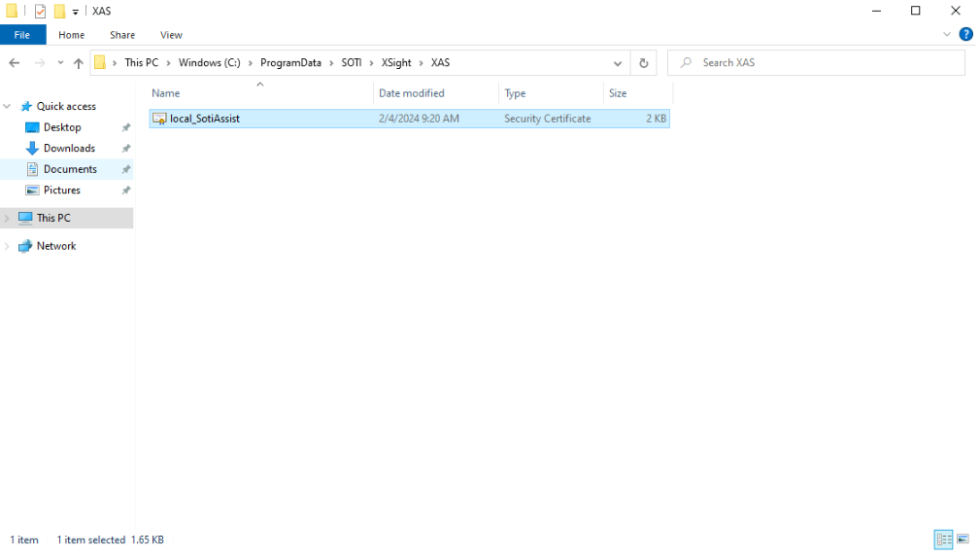The height and width of the screenshot is (557, 980).
Task: Sort files by the Name column
Action: 260,93
